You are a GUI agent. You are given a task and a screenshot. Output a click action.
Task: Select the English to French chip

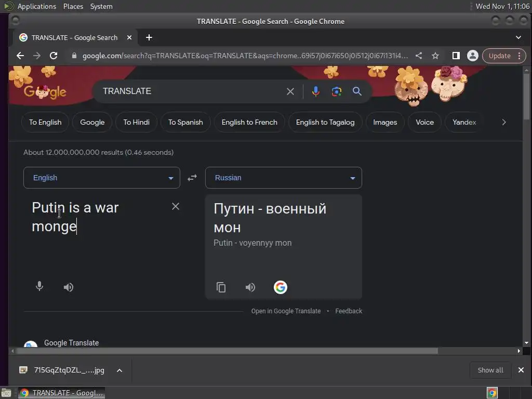[x=249, y=122]
